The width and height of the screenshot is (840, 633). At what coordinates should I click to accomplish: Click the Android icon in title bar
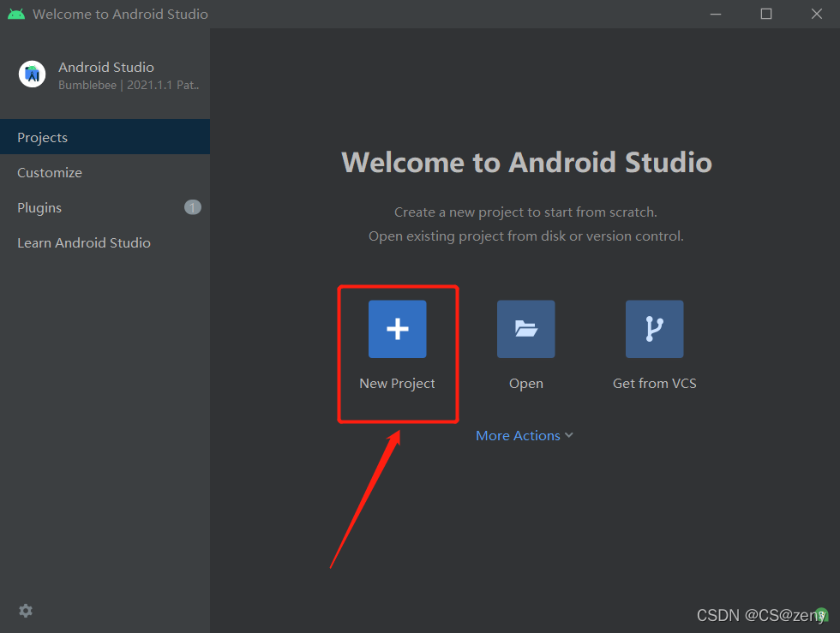16,14
